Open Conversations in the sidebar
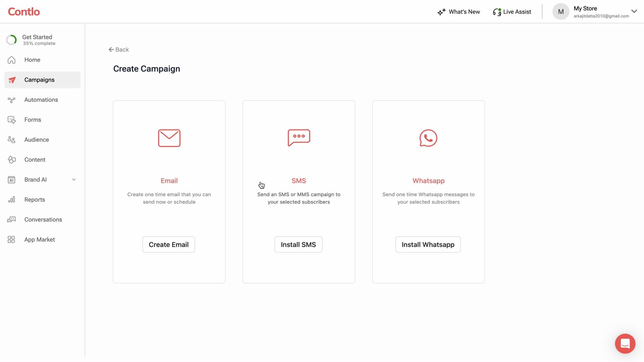 pos(42,220)
